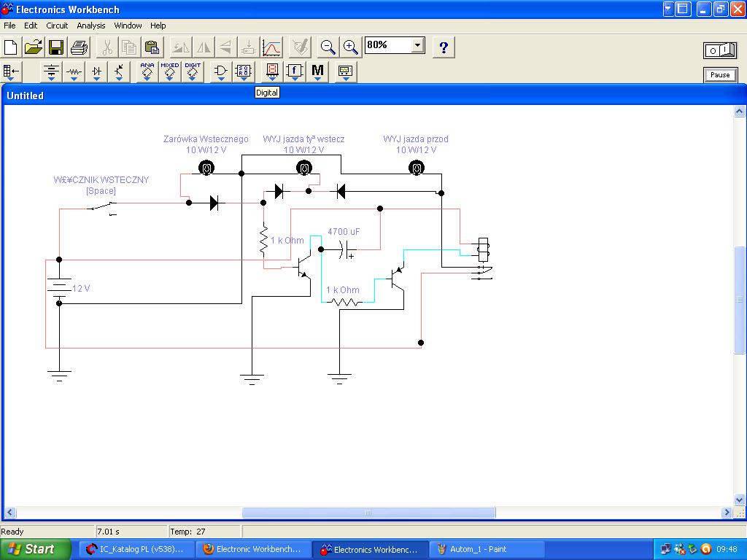Create subcircuit from selection
The width and height of the screenshot is (747, 560).
point(248,47)
